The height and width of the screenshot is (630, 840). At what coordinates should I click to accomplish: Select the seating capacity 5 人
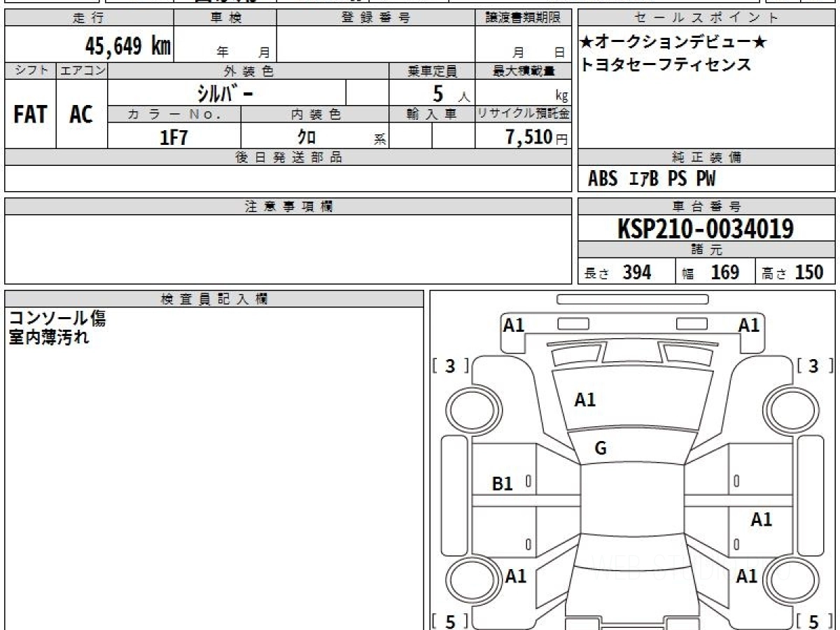[x=451, y=93]
